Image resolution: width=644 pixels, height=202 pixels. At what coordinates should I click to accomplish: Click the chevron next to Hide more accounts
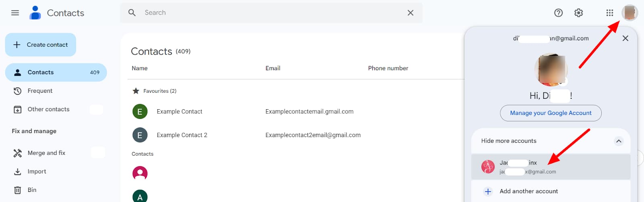(619, 141)
